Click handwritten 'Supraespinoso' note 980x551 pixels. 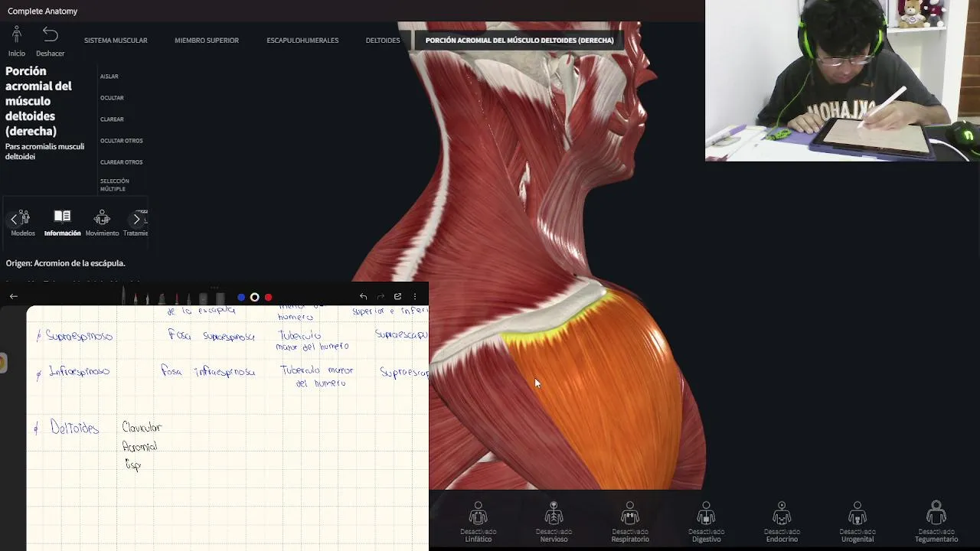point(79,336)
